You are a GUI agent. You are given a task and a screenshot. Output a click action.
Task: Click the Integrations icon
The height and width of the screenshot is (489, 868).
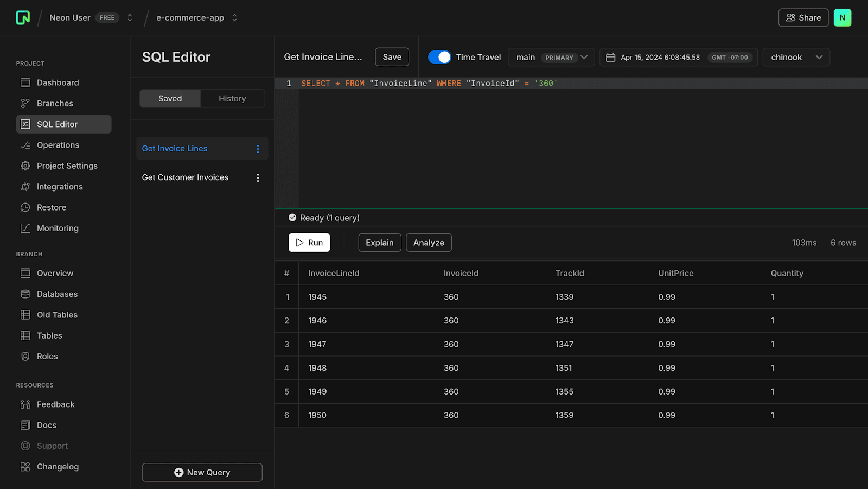click(25, 187)
